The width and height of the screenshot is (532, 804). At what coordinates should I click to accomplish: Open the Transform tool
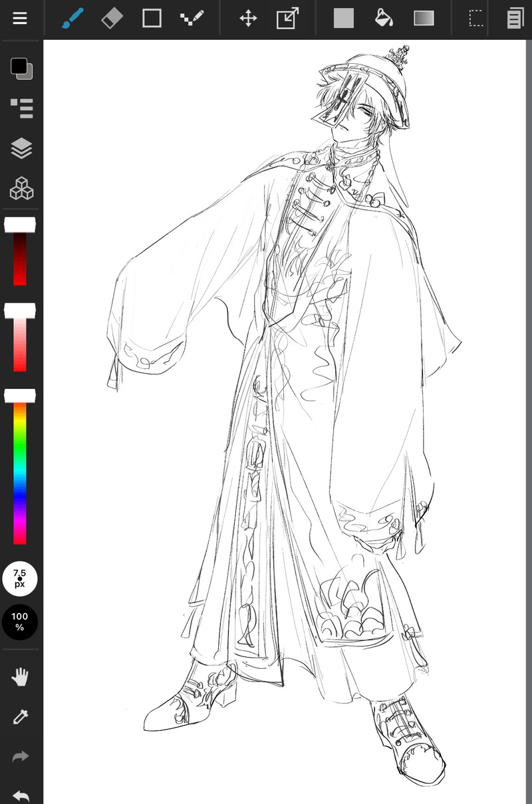point(287,18)
